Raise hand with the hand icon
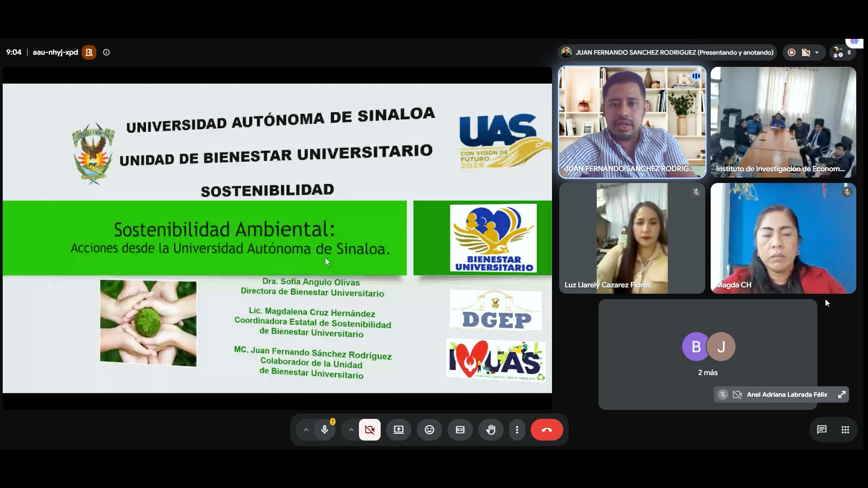This screenshot has width=868, height=488. [x=491, y=430]
